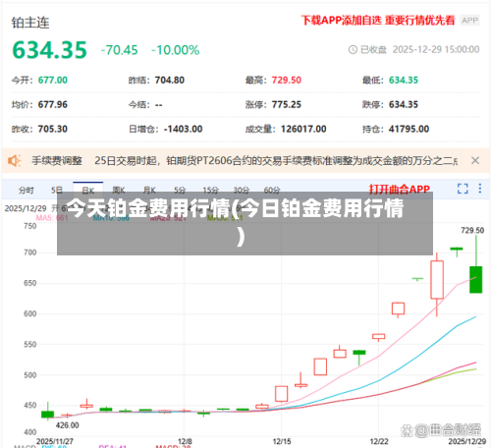This screenshot has height=448, width=491.
Task: Click the 729.50 high label on chart
Action: point(472,231)
